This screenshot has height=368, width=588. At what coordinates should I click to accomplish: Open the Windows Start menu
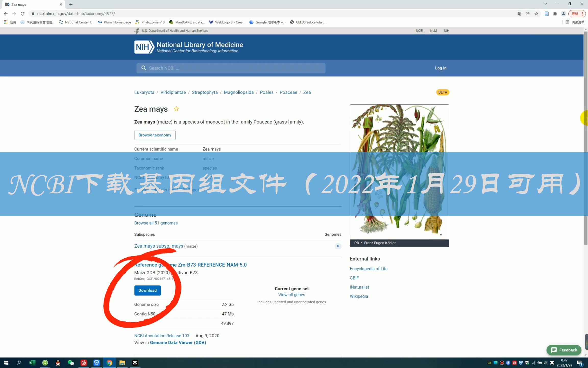click(6, 363)
